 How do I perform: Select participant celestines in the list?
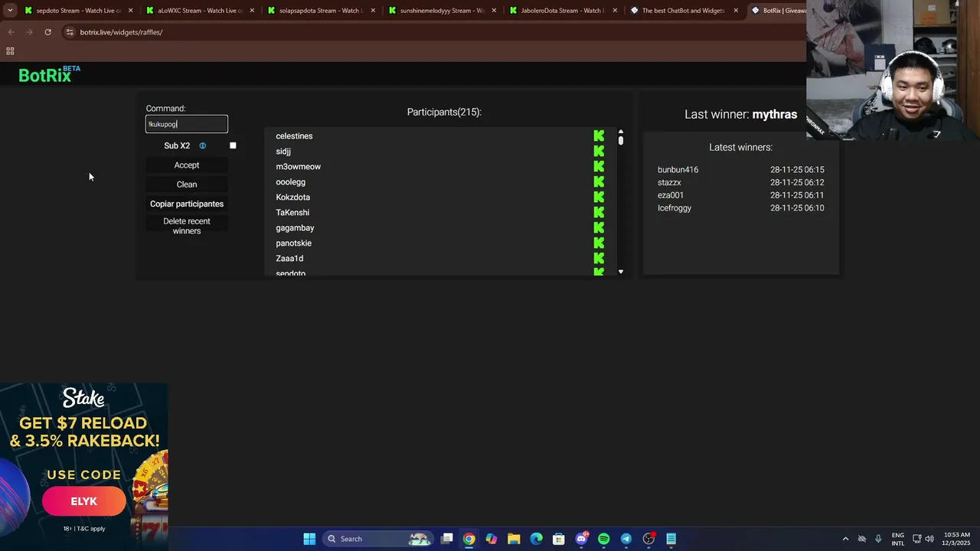(x=294, y=136)
